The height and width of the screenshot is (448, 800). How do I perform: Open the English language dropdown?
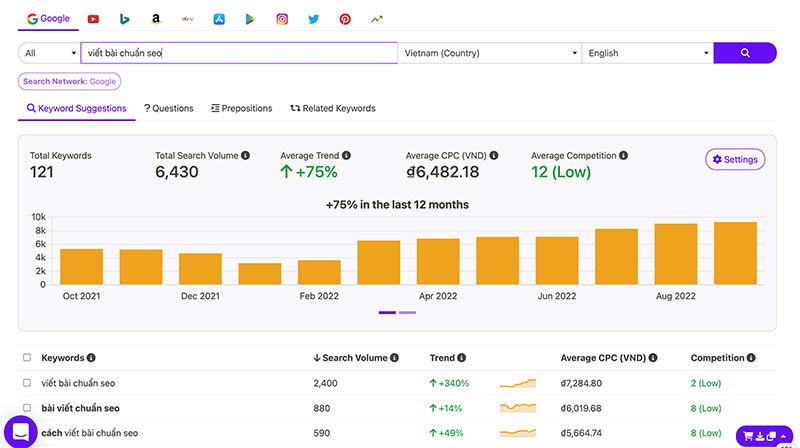pos(648,53)
